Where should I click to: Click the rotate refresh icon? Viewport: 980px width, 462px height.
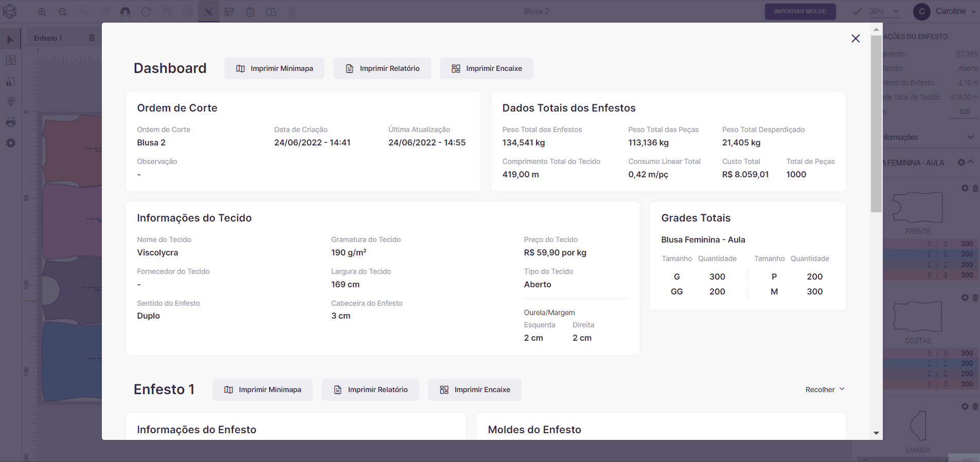[x=146, y=12]
